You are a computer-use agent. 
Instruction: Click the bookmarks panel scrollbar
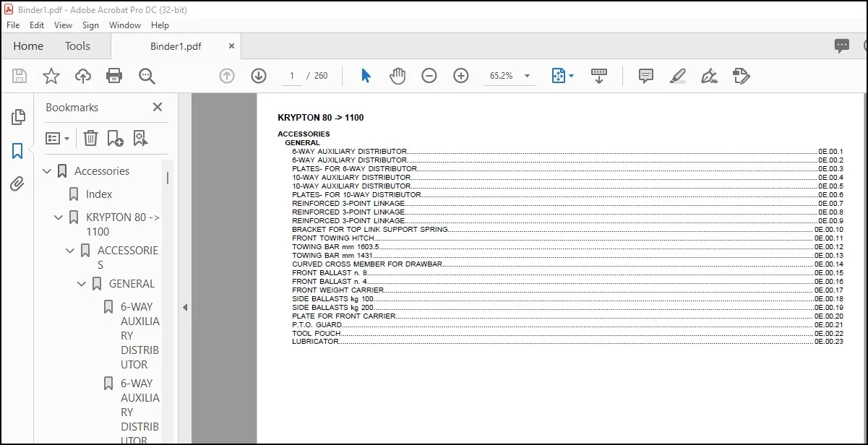coord(168,178)
